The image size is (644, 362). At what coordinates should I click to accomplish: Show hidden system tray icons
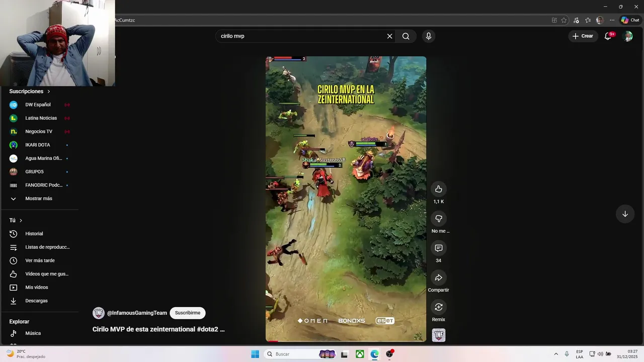point(556,354)
